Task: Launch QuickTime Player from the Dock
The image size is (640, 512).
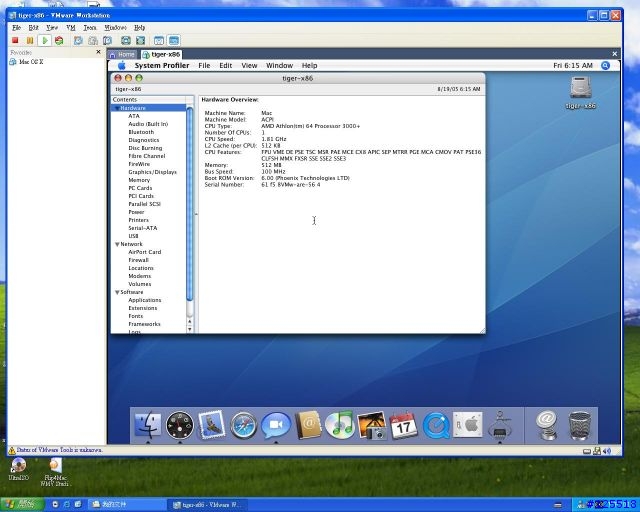Action: (x=436, y=425)
